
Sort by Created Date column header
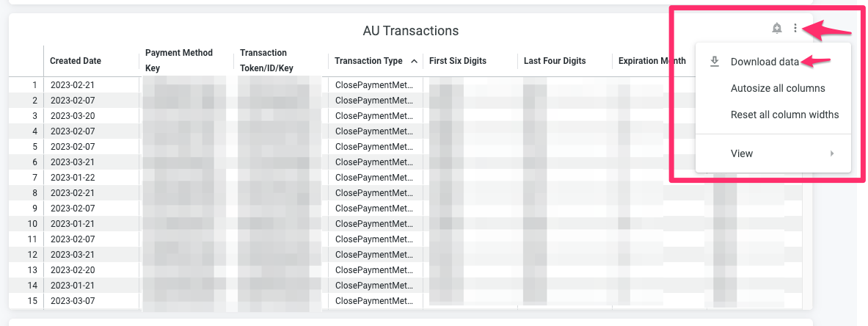pyautogui.click(x=76, y=61)
